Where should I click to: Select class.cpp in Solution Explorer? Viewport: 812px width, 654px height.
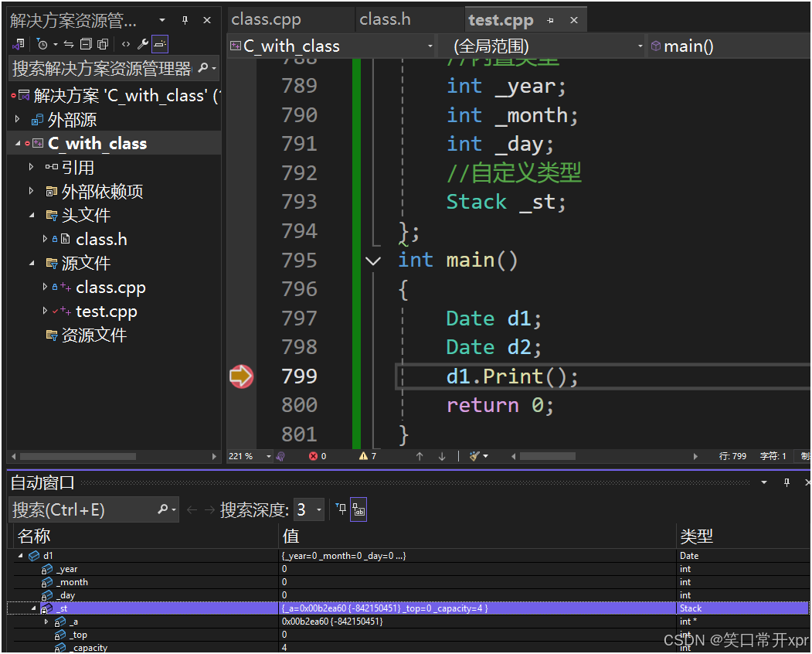click(110, 287)
